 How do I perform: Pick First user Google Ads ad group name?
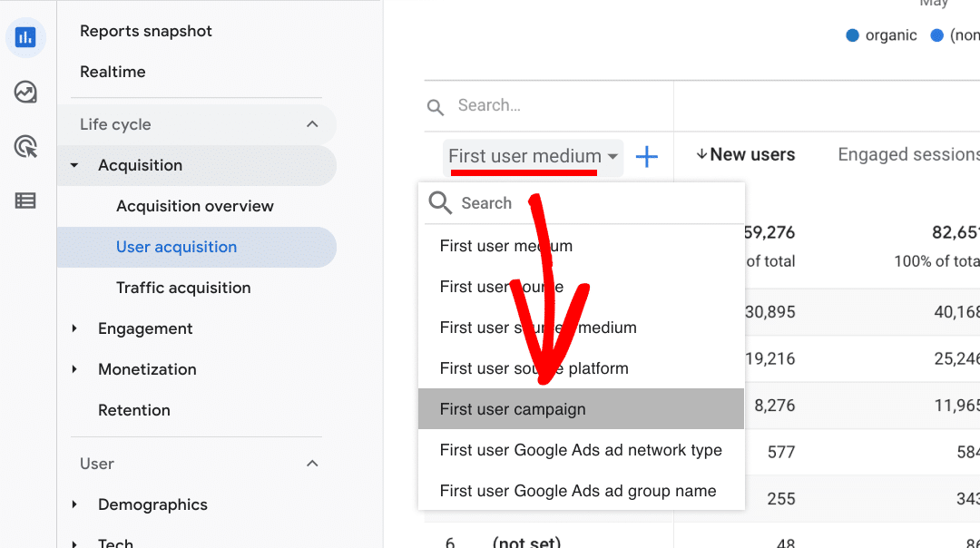click(578, 491)
